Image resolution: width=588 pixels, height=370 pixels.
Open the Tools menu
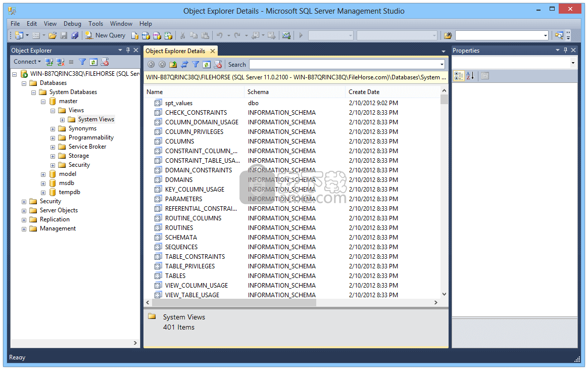[x=95, y=24]
